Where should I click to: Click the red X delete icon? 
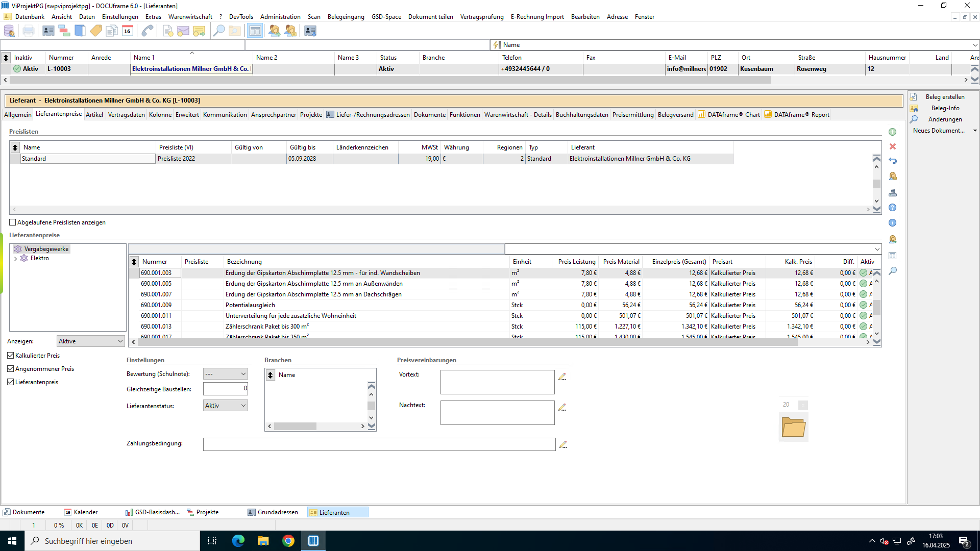pyautogui.click(x=893, y=146)
